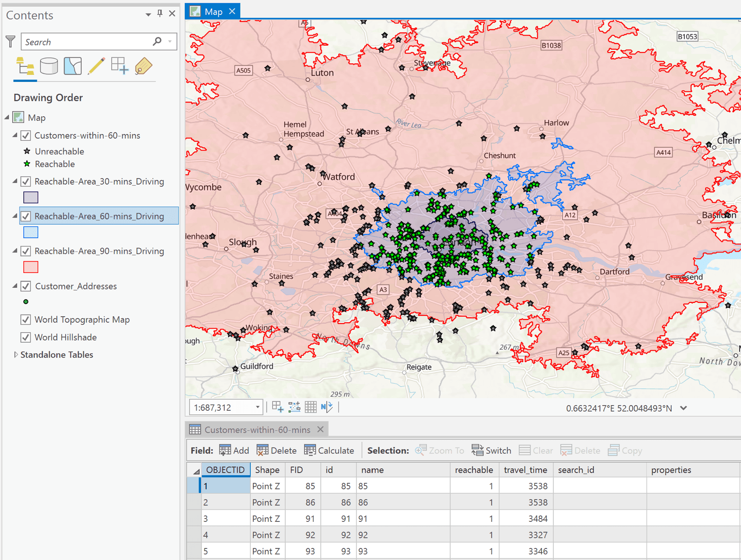Select the Customers-within-60-mins table tab
This screenshot has width=741, height=560.
[x=257, y=430]
